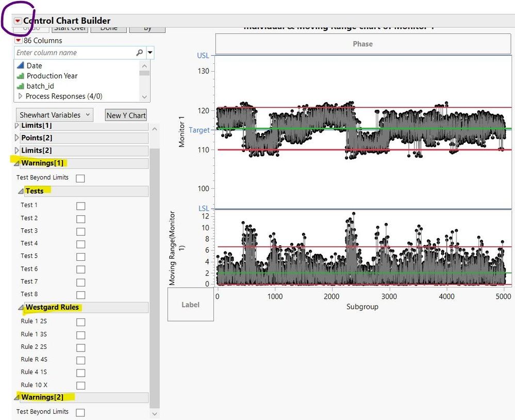
Task: Click the Monitor 1 Y-axis label
Action: point(181,132)
